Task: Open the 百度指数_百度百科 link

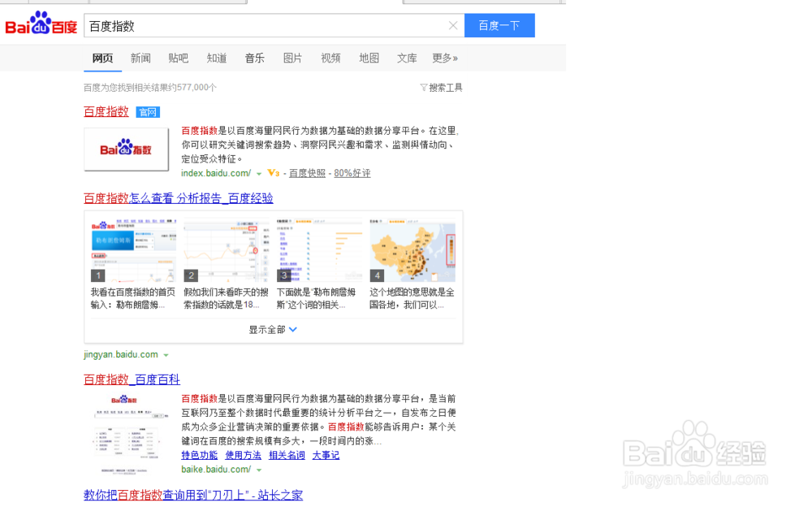Action: pos(132,379)
